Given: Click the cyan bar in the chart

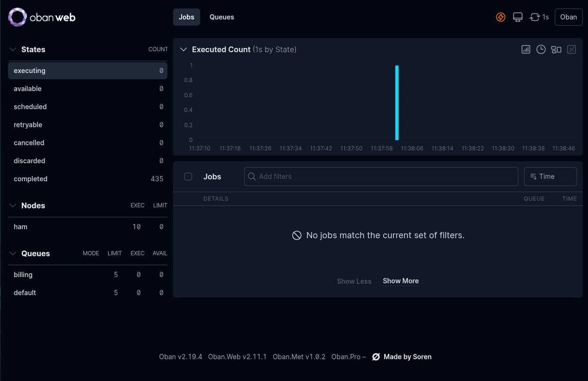Looking at the screenshot, I should (397, 103).
